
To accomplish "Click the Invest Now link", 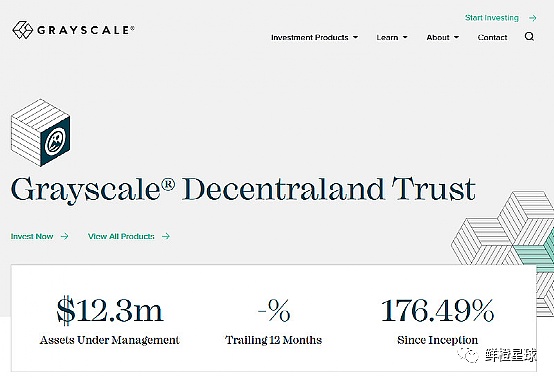I will pyautogui.click(x=32, y=236).
